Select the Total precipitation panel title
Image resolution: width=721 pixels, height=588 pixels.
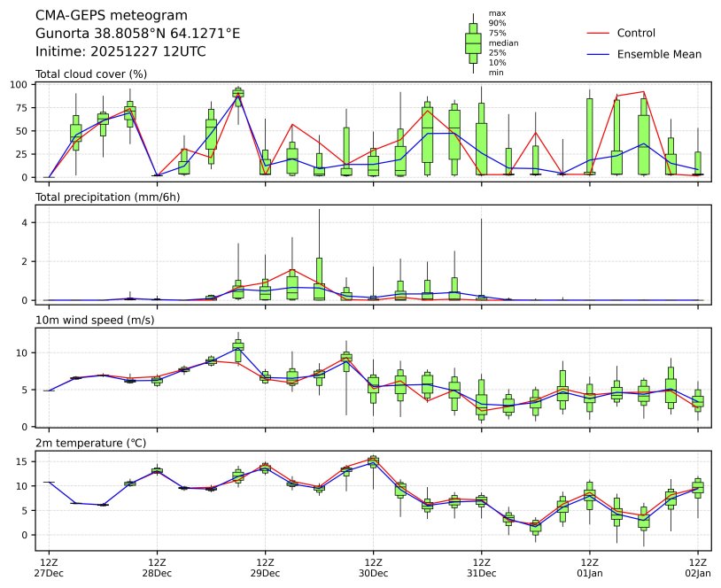[107, 197]
